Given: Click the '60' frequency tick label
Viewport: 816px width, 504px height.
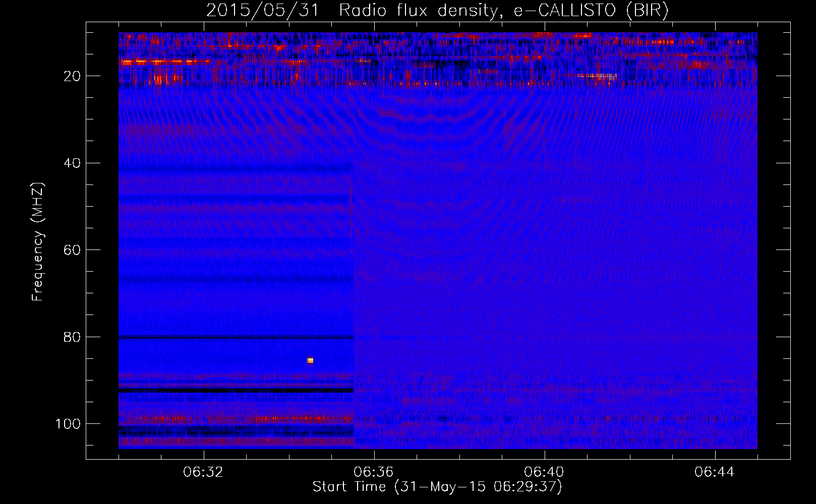Looking at the screenshot, I should [x=72, y=250].
